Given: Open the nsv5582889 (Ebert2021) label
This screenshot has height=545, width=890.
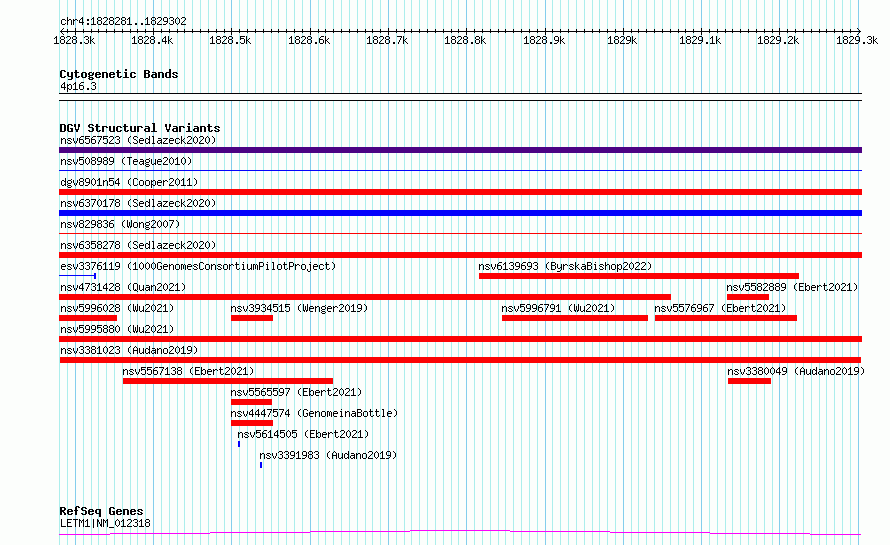Looking at the screenshot, I should click(x=792, y=287).
